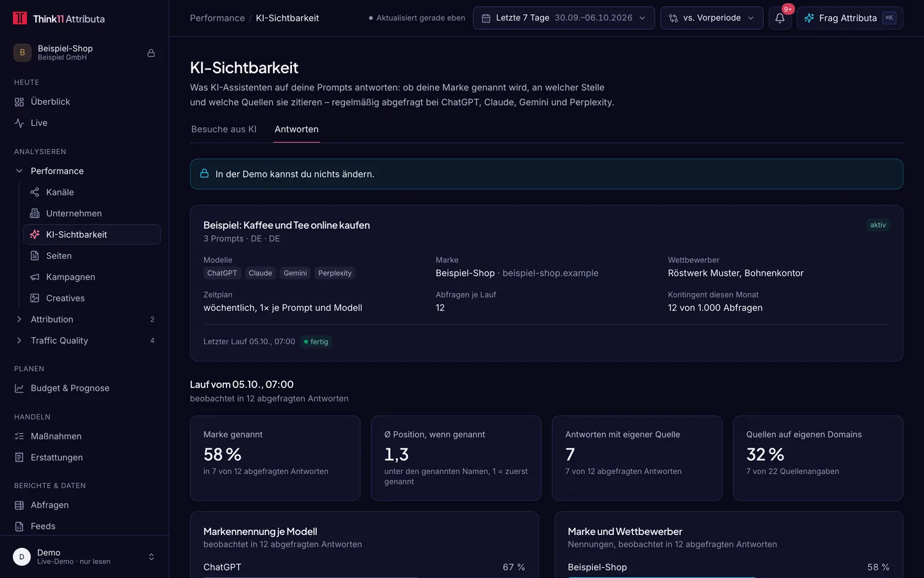Click the Claude model chip

tap(261, 273)
